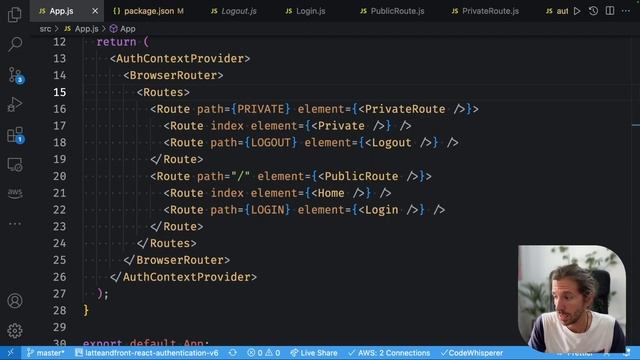Switch to the App.js tab
Screen dimensions: 640x360
[61, 11]
